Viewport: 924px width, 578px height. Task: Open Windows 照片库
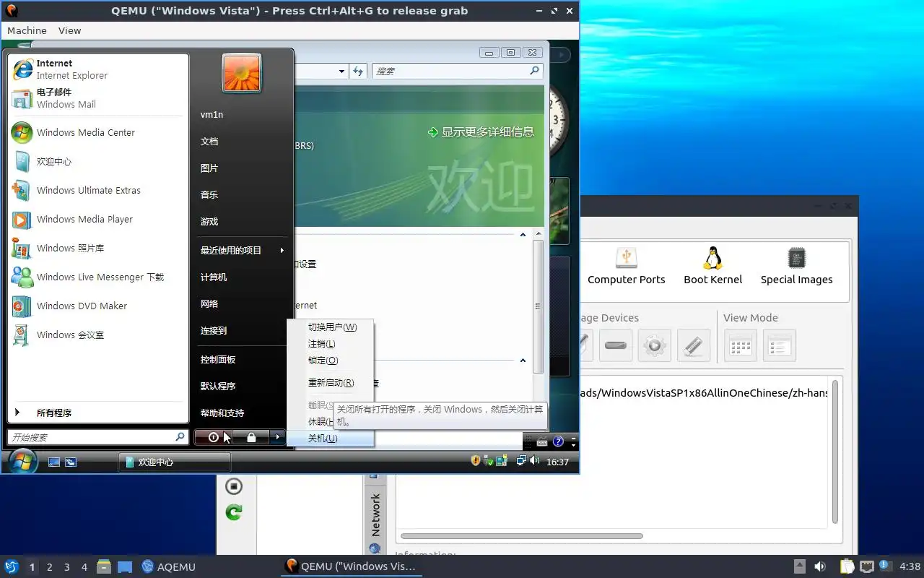(97, 249)
